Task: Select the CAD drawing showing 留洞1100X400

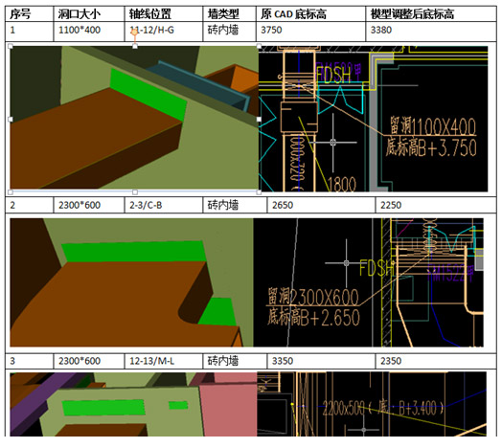Action: point(374,119)
